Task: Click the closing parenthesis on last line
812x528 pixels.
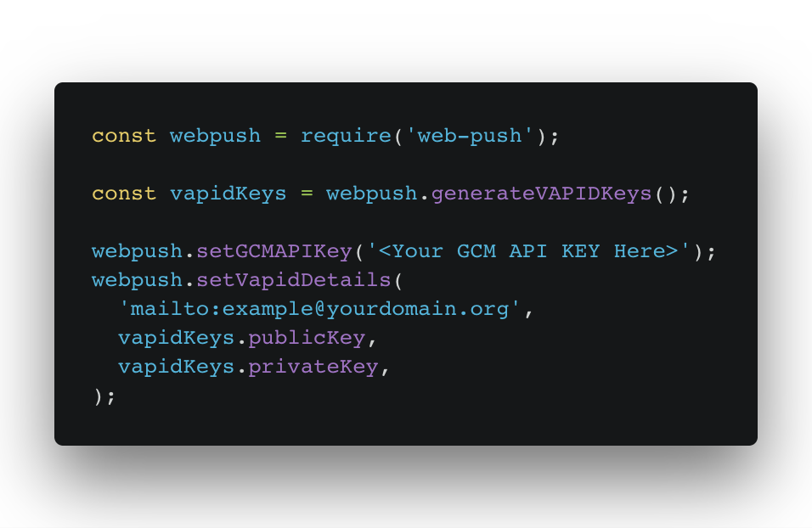Action: pos(98,397)
